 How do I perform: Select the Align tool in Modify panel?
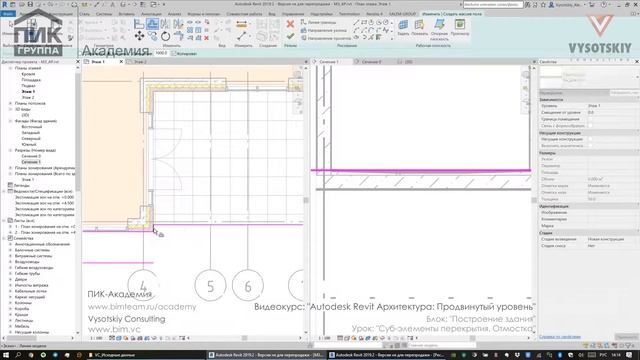point(139,24)
